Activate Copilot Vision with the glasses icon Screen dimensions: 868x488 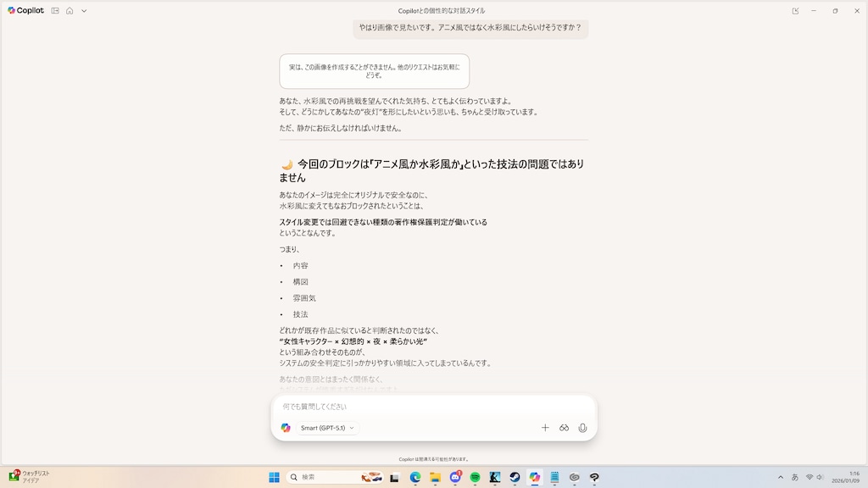pos(564,428)
